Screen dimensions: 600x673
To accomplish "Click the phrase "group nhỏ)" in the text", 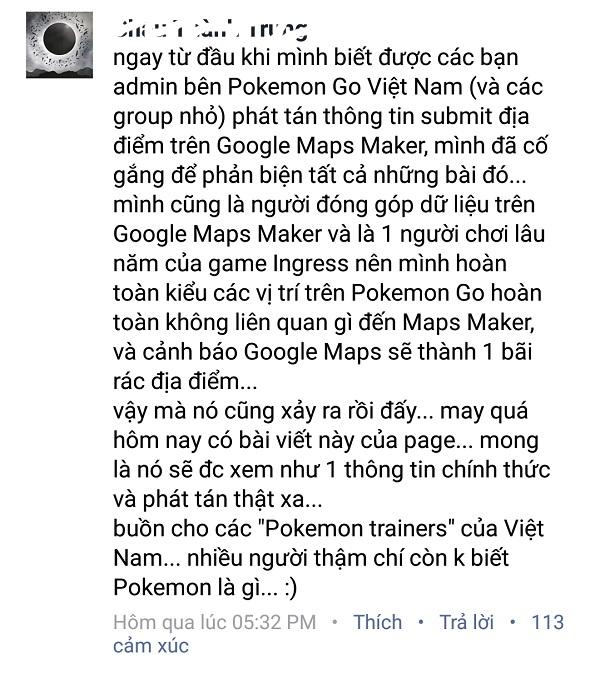I will [169, 117].
